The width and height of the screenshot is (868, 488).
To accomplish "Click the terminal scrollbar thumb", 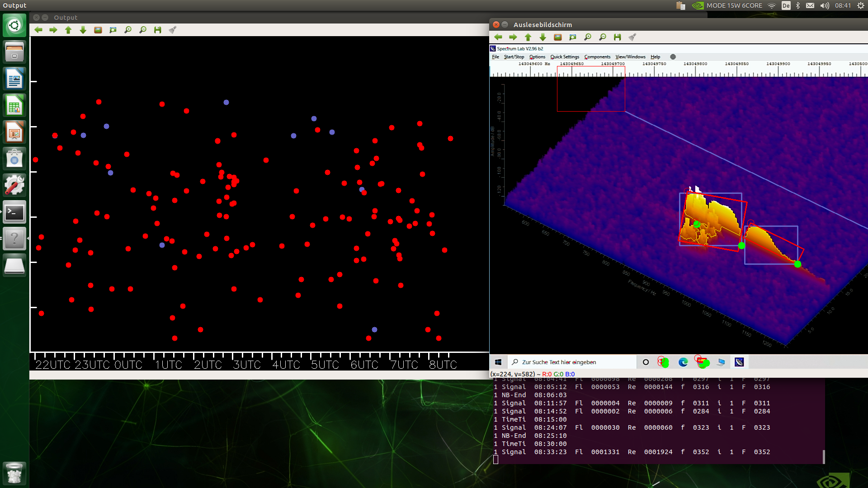I will click(824, 457).
